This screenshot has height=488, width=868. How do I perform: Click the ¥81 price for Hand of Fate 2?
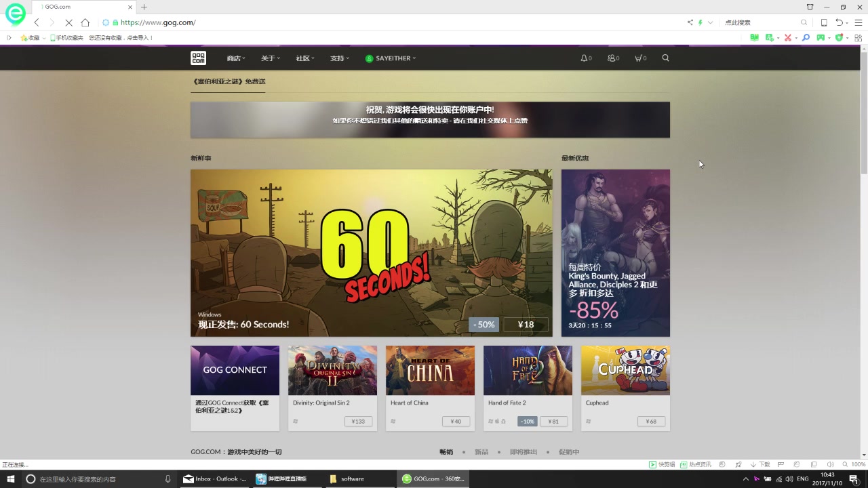tap(553, 422)
